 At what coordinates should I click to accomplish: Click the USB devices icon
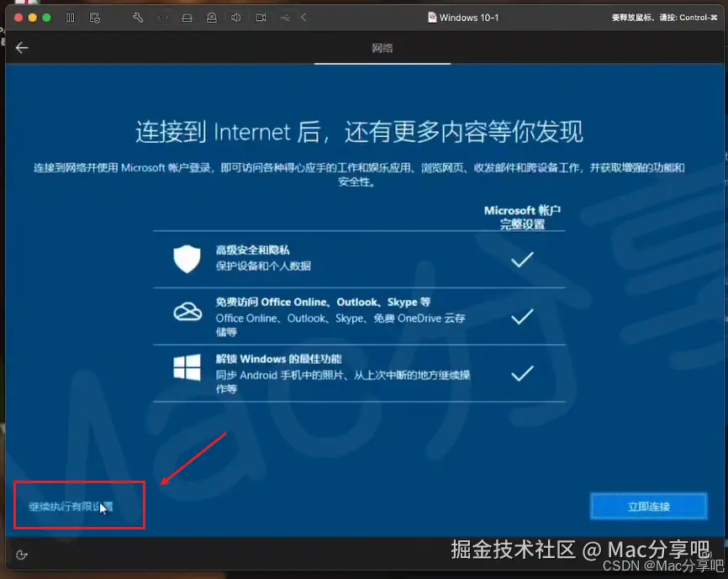point(286,17)
